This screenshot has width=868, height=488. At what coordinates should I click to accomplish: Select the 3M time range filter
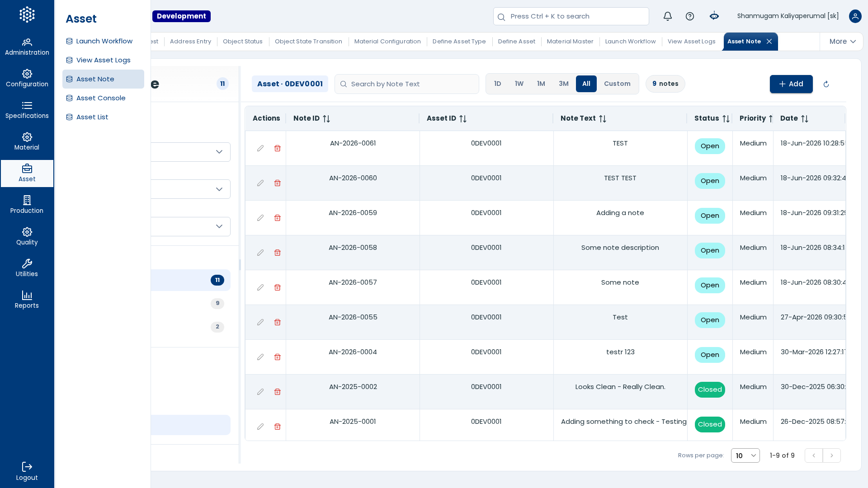pos(564,84)
